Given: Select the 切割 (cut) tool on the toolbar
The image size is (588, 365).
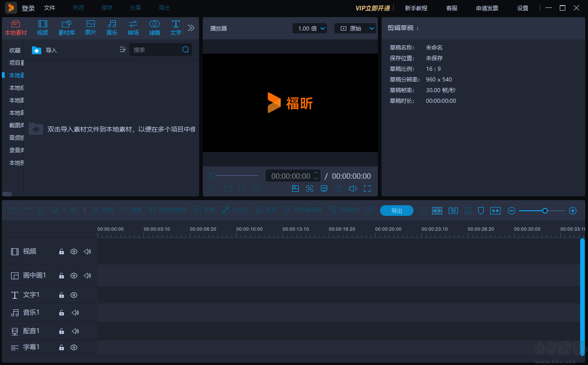Looking at the screenshot, I should point(103,210).
